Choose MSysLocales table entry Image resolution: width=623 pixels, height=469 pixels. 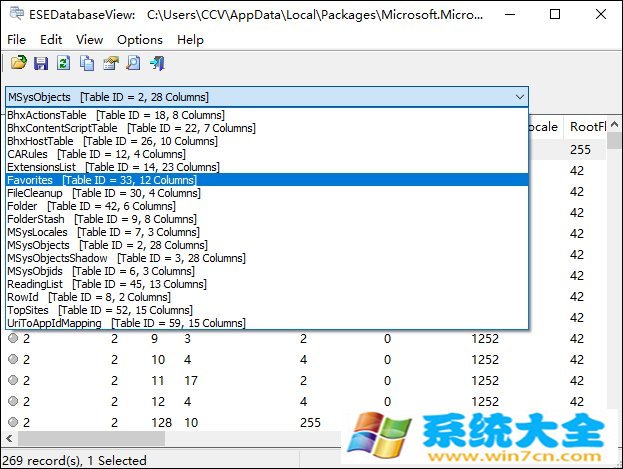point(267,232)
